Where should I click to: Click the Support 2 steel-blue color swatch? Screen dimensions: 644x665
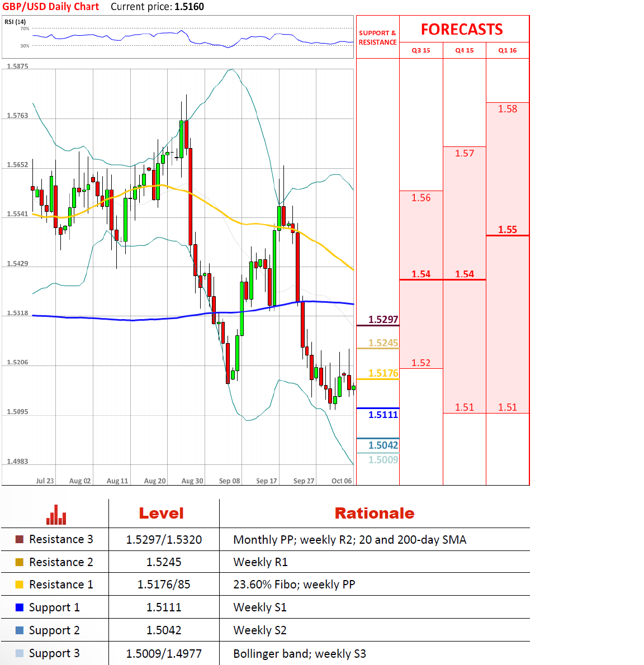pyautogui.click(x=20, y=630)
